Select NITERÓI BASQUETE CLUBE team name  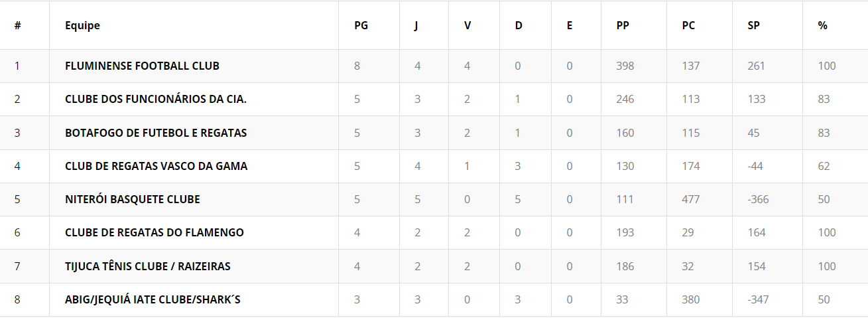133,199
